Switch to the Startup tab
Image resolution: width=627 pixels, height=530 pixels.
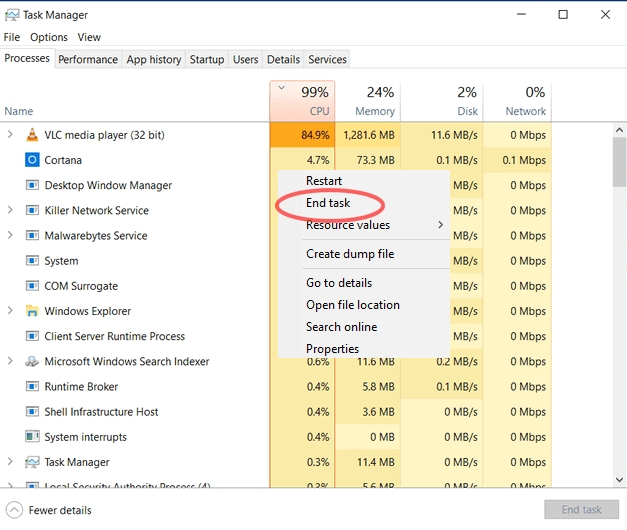[x=207, y=59]
